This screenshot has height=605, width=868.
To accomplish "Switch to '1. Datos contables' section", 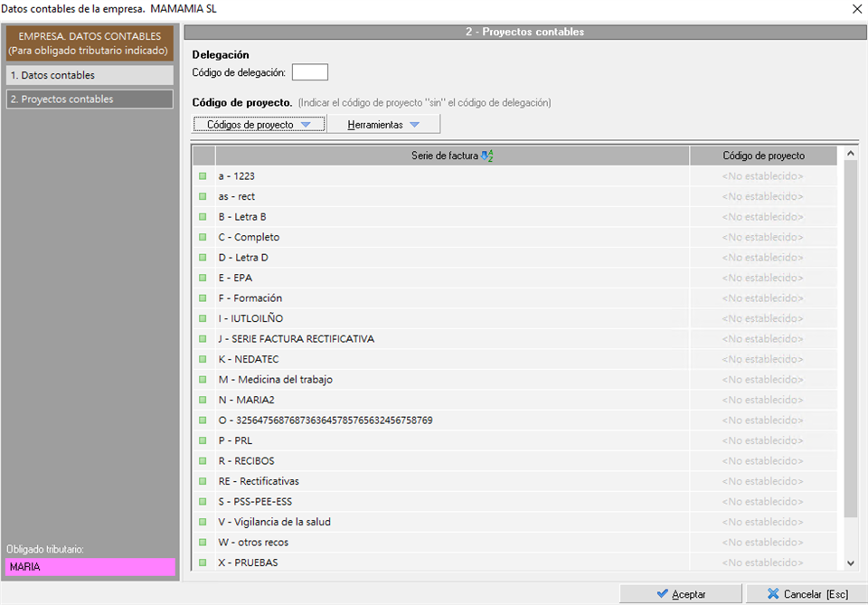I will (x=90, y=75).
